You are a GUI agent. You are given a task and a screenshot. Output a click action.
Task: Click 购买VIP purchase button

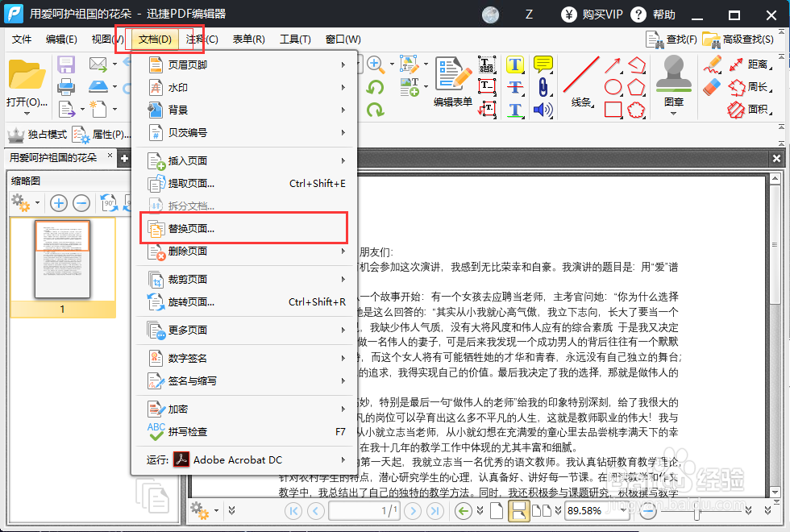point(592,15)
